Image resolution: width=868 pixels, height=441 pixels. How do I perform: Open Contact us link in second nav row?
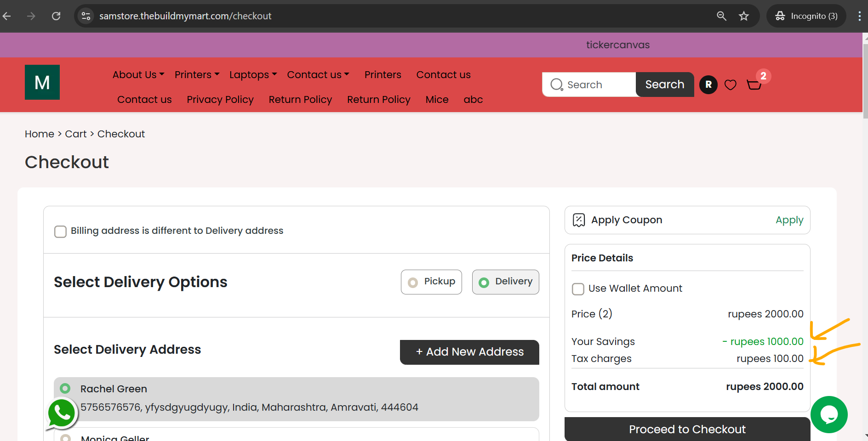pos(144,99)
